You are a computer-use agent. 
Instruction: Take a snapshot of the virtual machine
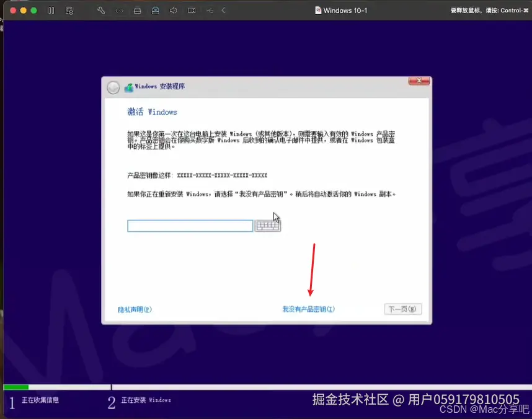coord(69,11)
